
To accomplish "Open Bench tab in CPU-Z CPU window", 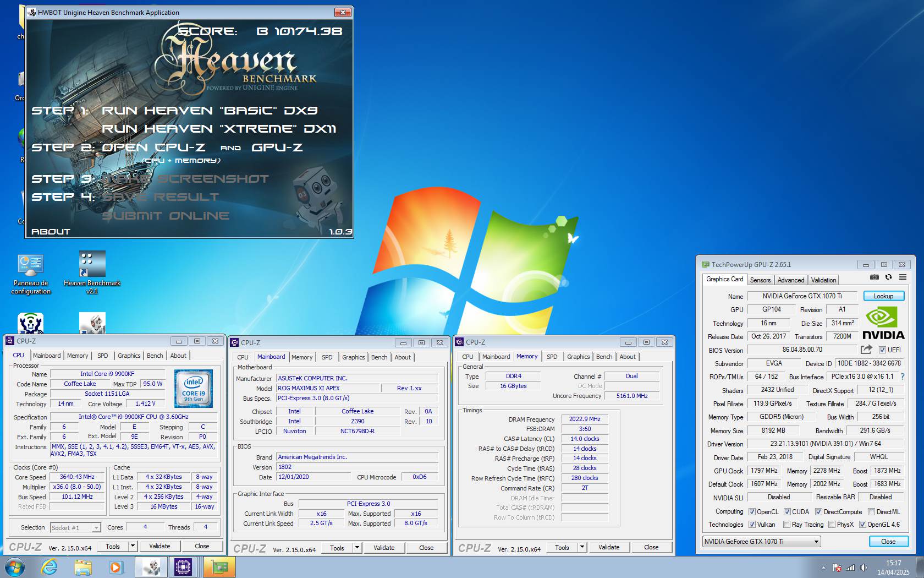I will click(155, 356).
